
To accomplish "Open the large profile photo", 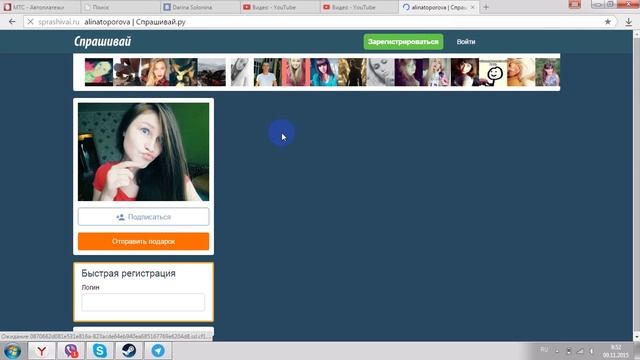I will tap(143, 152).
